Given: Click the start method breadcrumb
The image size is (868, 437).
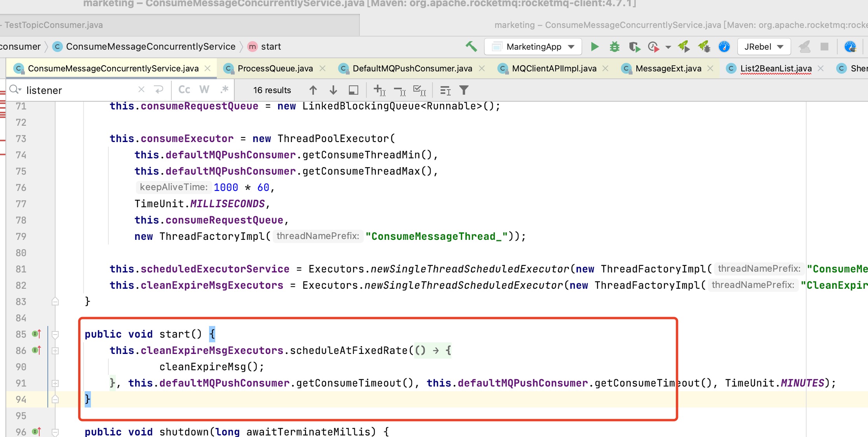Looking at the screenshot, I should click(270, 47).
